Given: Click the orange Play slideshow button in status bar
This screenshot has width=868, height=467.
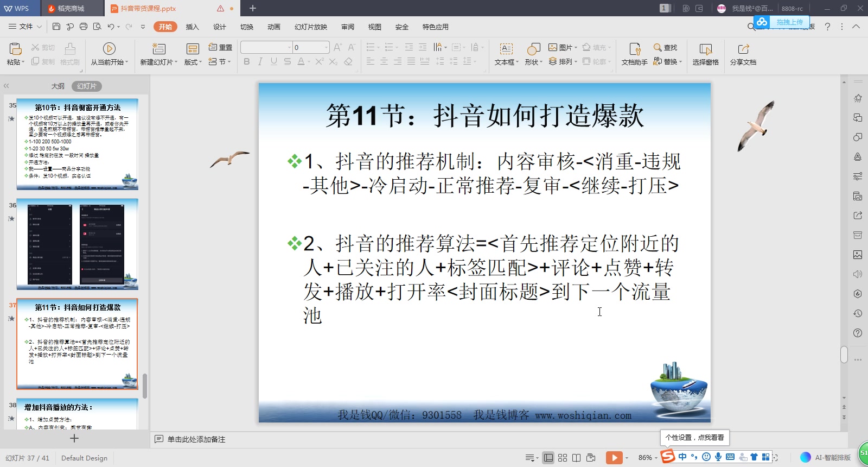Looking at the screenshot, I should [x=614, y=458].
